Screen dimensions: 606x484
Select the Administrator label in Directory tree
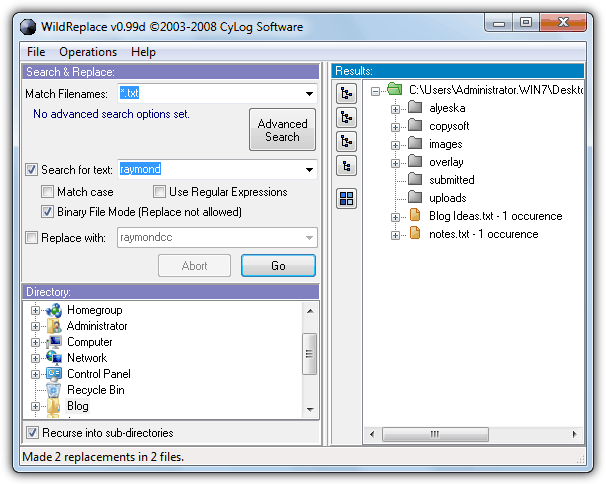[x=97, y=326]
